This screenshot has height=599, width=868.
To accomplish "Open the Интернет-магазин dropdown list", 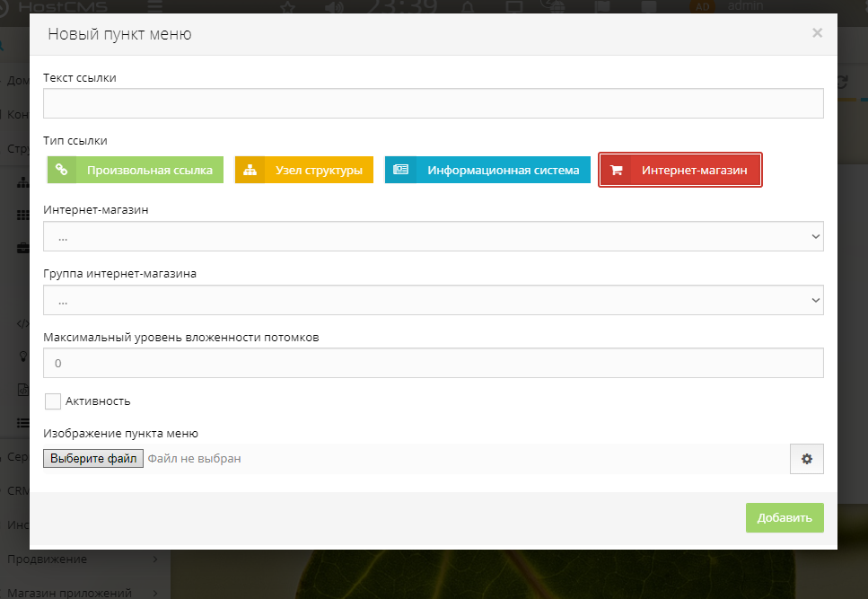I will pyautogui.click(x=433, y=236).
